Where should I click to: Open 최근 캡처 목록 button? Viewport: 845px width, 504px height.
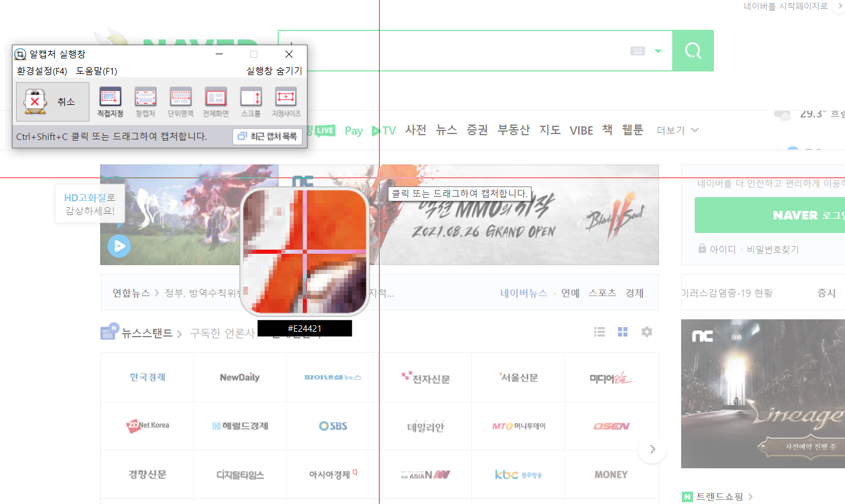click(x=268, y=136)
